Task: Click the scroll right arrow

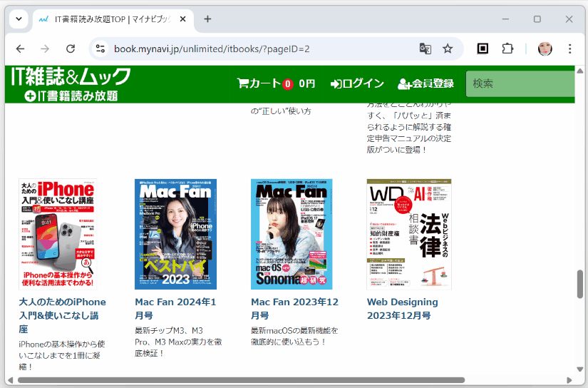Action: pyautogui.click(x=569, y=380)
